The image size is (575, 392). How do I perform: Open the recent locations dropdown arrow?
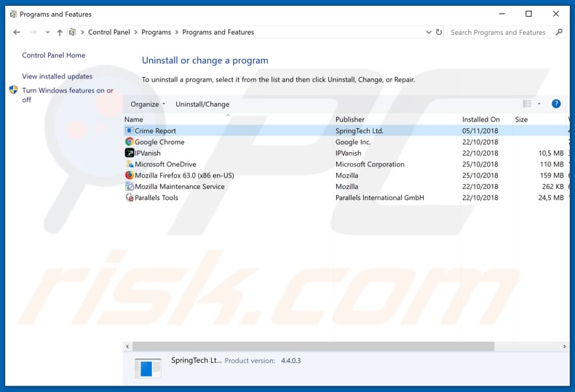tap(47, 32)
